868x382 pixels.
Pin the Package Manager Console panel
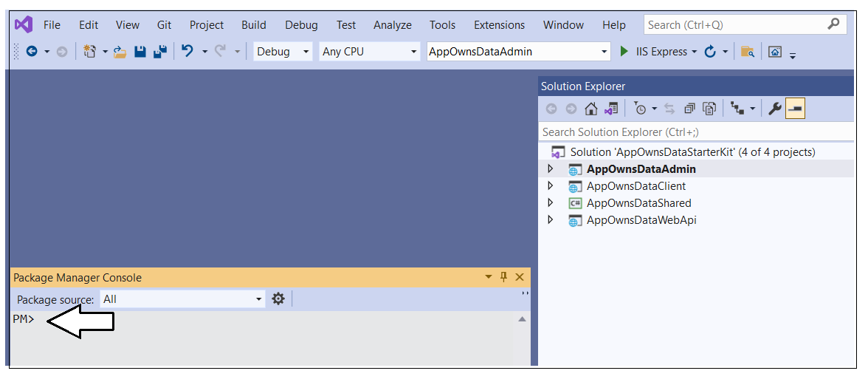[503, 277]
